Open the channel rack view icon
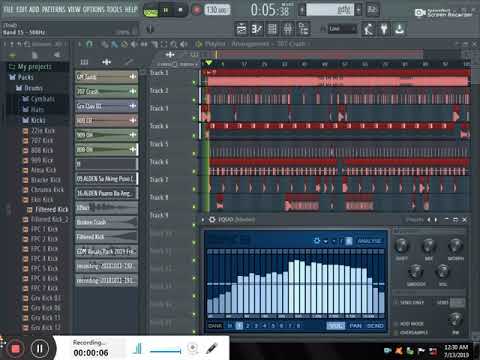 272,29
